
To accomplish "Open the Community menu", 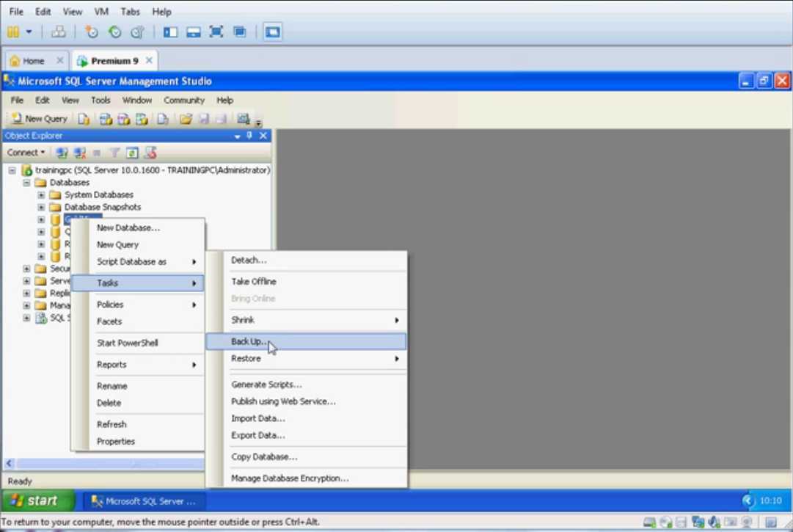I will click(x=184, y=100).
